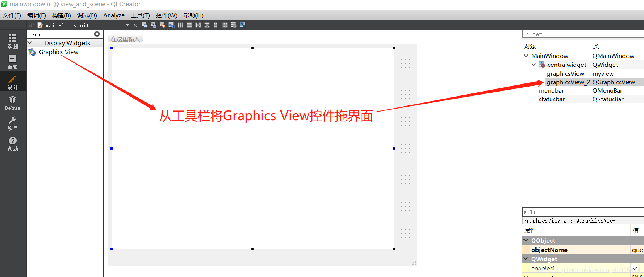This screenshot has height=277, width=644.
Task: Select statusbar in object inspector
Action: [x=552, y=99]
